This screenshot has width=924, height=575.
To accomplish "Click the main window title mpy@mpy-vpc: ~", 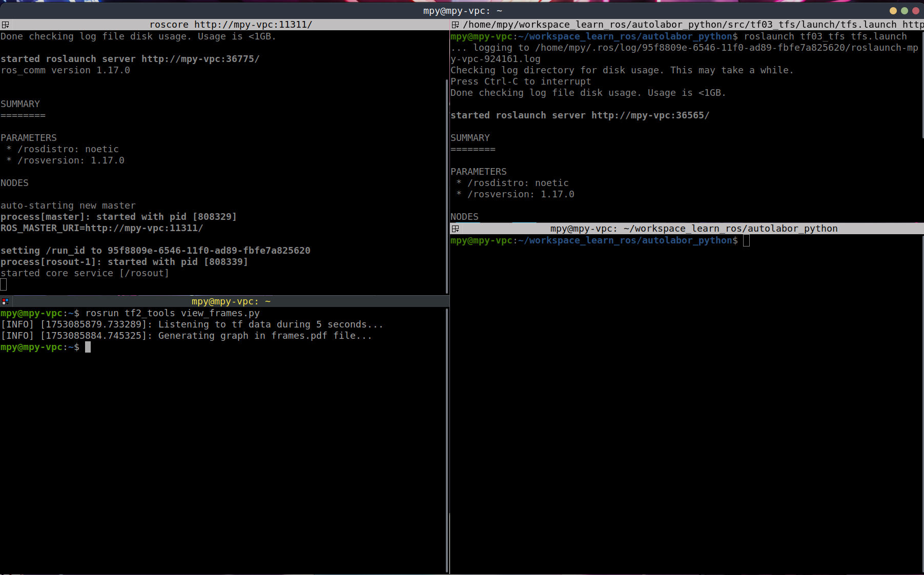I will click(462, 11).
